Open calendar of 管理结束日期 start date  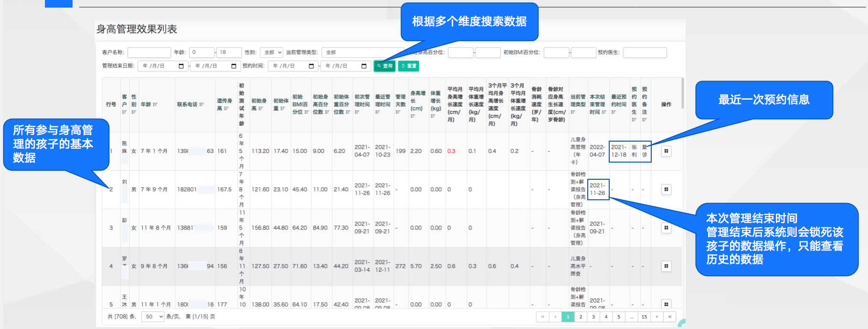pyautogui.click(x=181, y=66)
